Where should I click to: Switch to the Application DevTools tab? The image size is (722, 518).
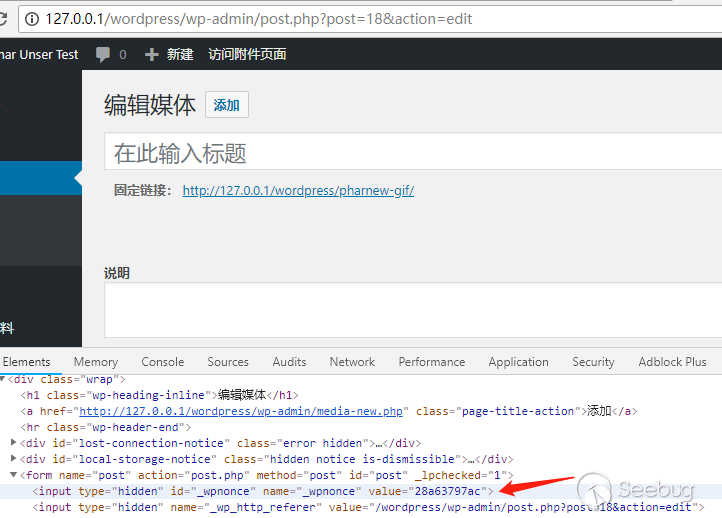518,362
